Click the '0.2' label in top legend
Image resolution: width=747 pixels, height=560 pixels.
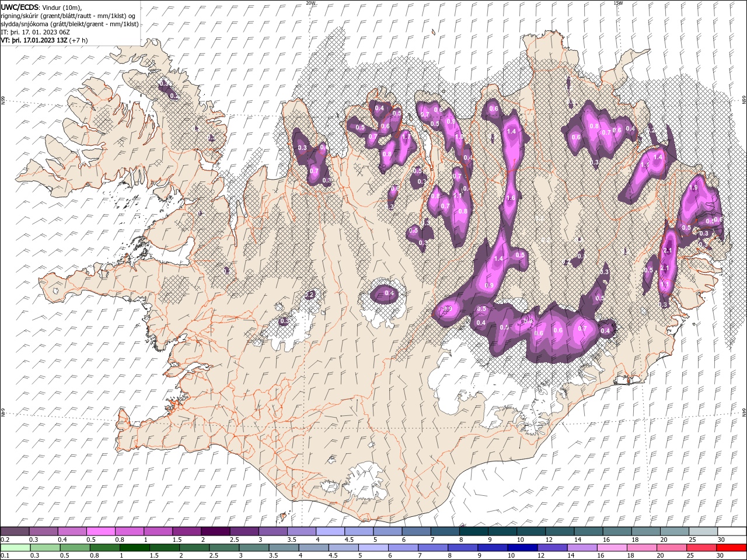5,540
